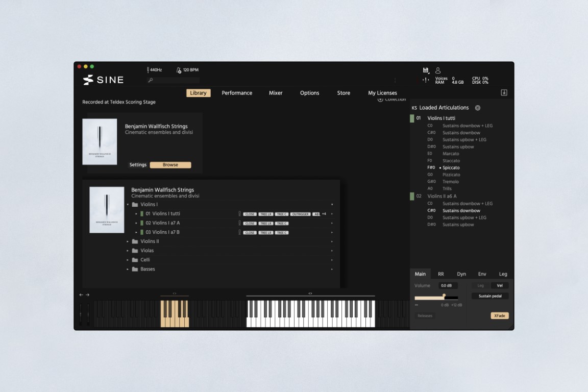Open Loaded Articulations settings gear
588x392 pixels.
point(478,108)
